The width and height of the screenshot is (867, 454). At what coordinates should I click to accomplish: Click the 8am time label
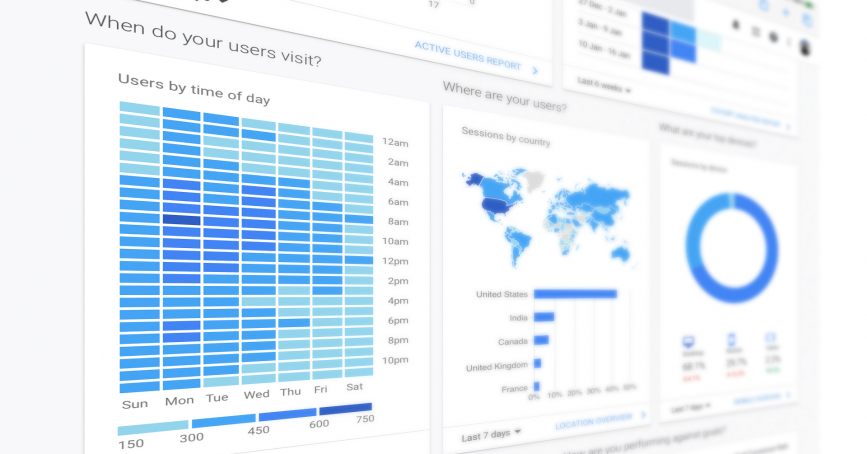pos(398,221)
